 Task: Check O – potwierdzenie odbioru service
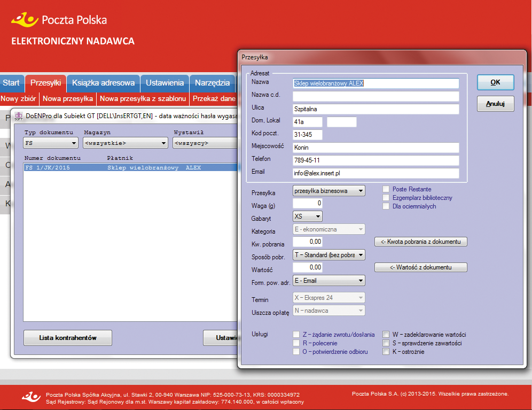[296, 352]
